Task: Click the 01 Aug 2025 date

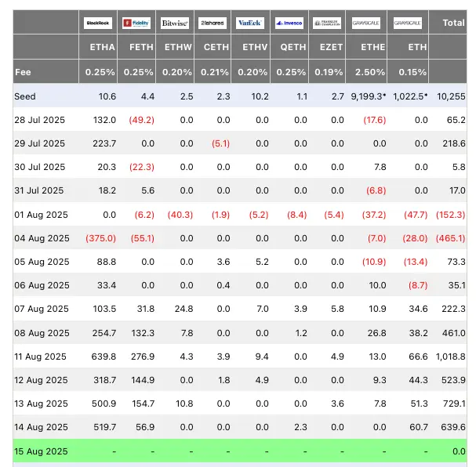Action: tap(41, 215)
